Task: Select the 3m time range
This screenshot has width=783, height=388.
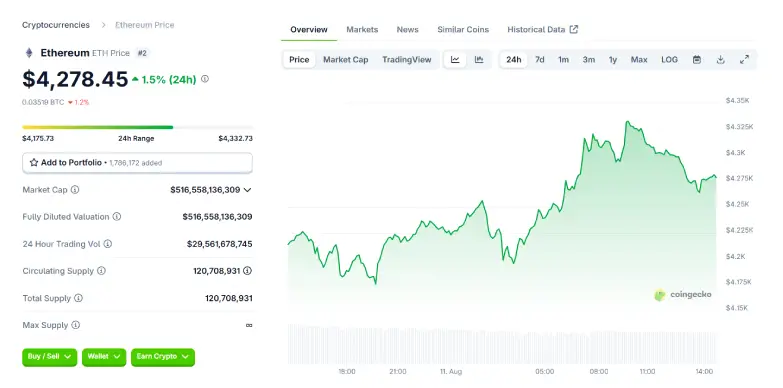Action: 588,59
